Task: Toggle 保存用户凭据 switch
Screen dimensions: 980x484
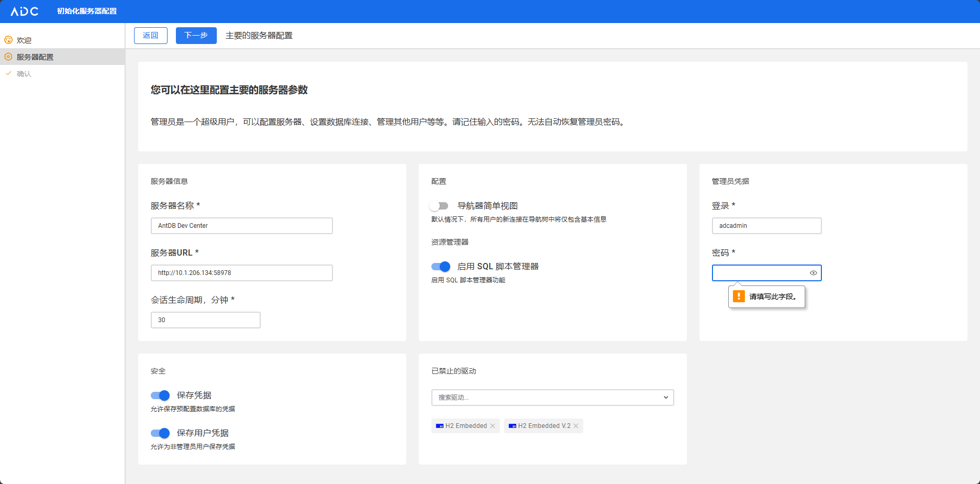Action: tap(160, 433)
